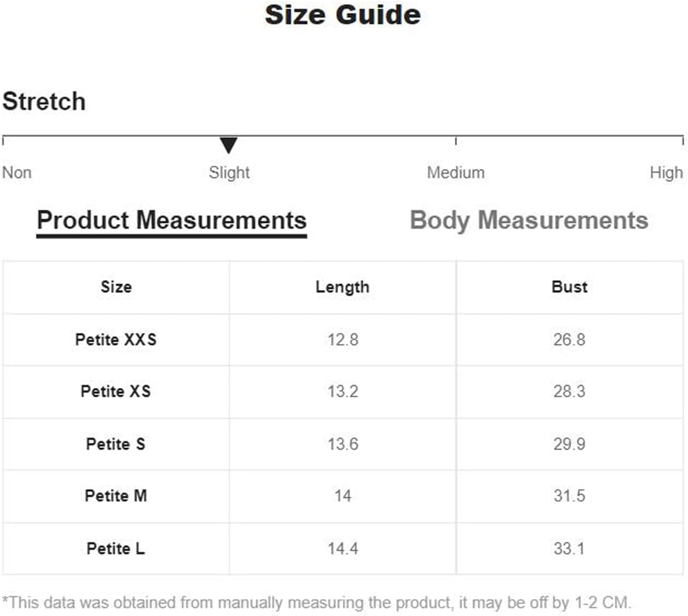Click the 33.1 bust value cell
The width and height of the screenshot is (688, 616).
pos(569,549)
